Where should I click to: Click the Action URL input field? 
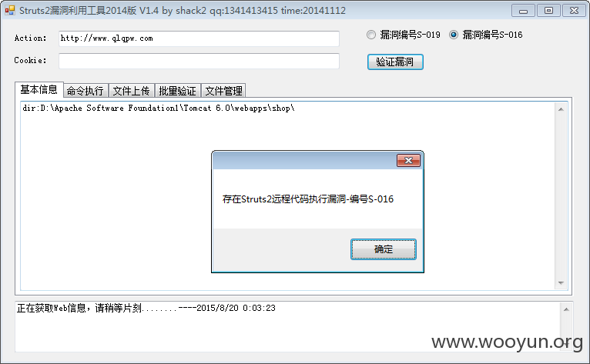[199, 38]
